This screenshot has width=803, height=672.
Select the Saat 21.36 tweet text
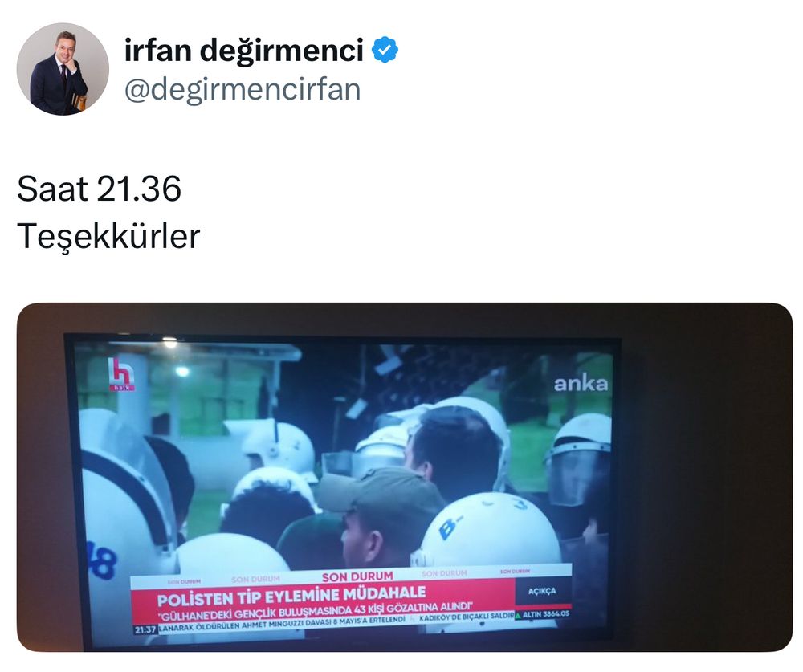pyautogui.click(x=99, y=189)
